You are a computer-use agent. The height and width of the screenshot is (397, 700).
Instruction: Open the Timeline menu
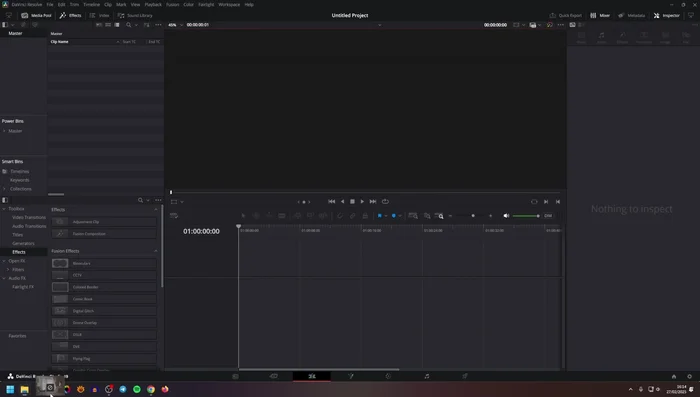coord(92,4)
